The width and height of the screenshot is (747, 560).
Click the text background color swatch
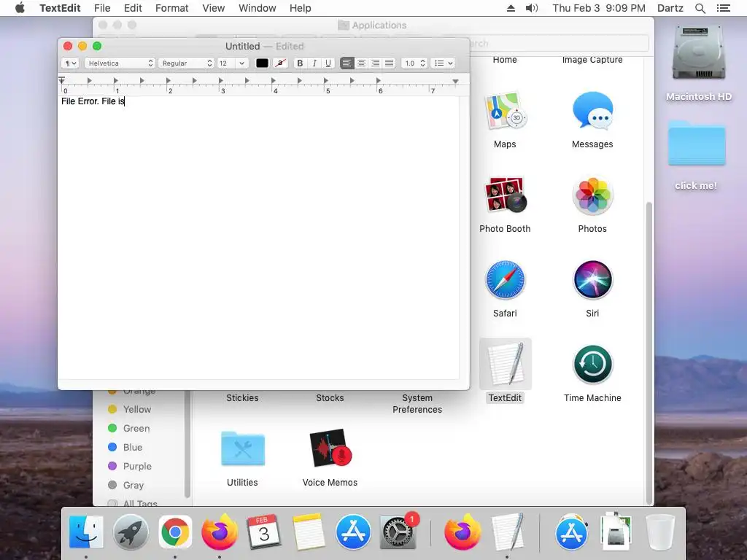281,63
